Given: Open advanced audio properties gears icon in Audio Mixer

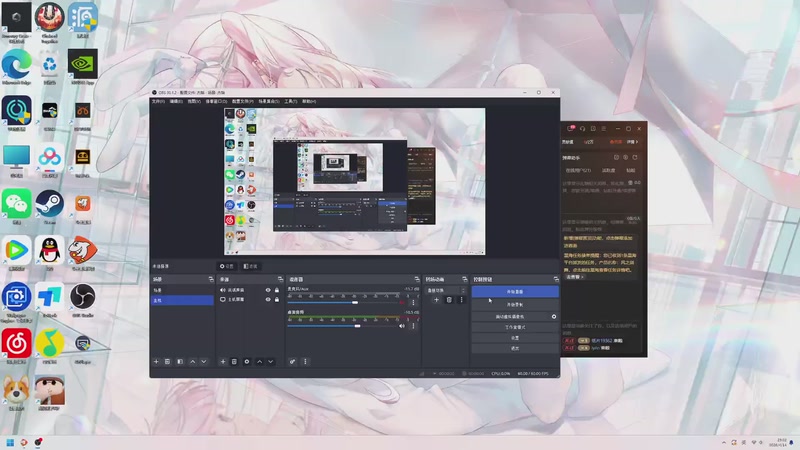Looking at the screenshot, I should pyautogui.click(x=292, y=362).
